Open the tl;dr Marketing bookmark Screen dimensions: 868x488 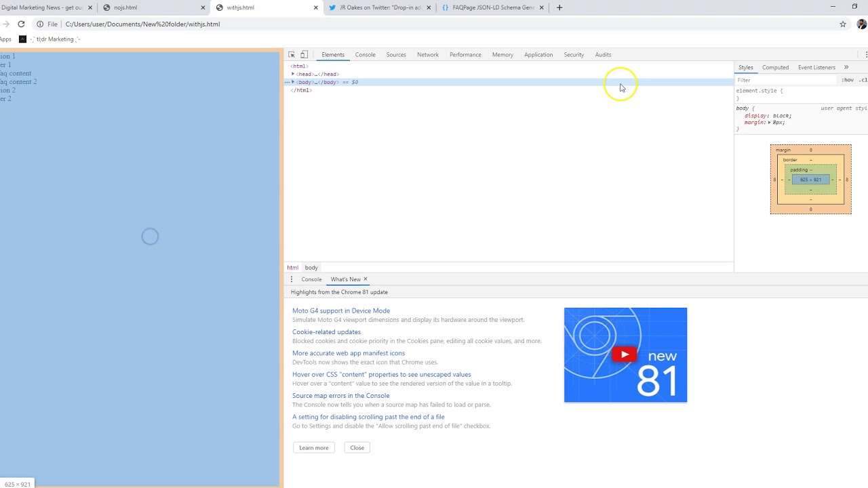click(51, 39)
